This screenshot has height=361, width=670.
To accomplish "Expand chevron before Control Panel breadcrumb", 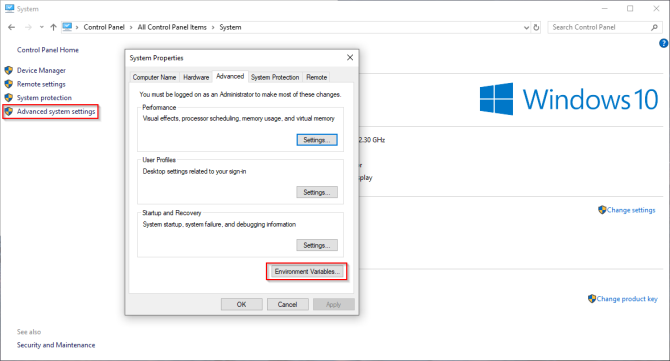I will [77, 27].
